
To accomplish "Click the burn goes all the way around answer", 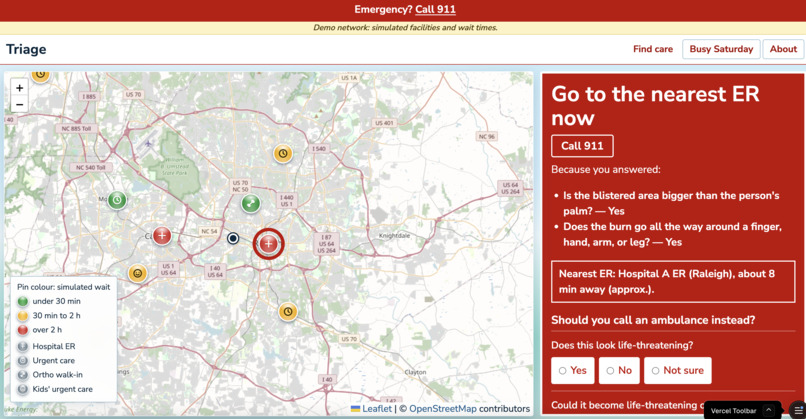I will [x=672, y=234].
